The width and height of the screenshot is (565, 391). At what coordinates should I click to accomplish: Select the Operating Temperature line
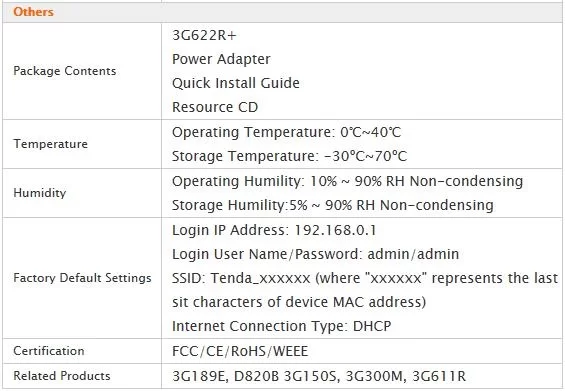coord(286,132)
